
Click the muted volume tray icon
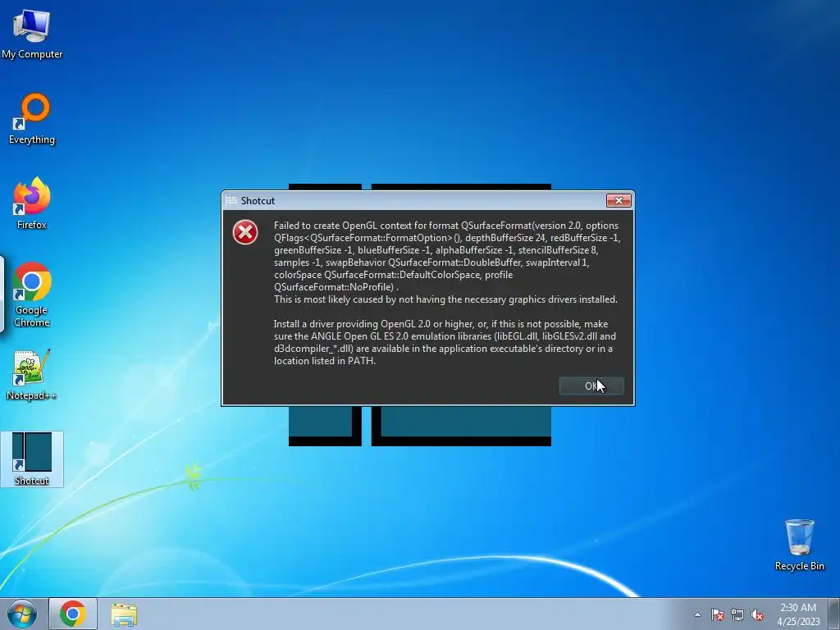tap(757, 614)
